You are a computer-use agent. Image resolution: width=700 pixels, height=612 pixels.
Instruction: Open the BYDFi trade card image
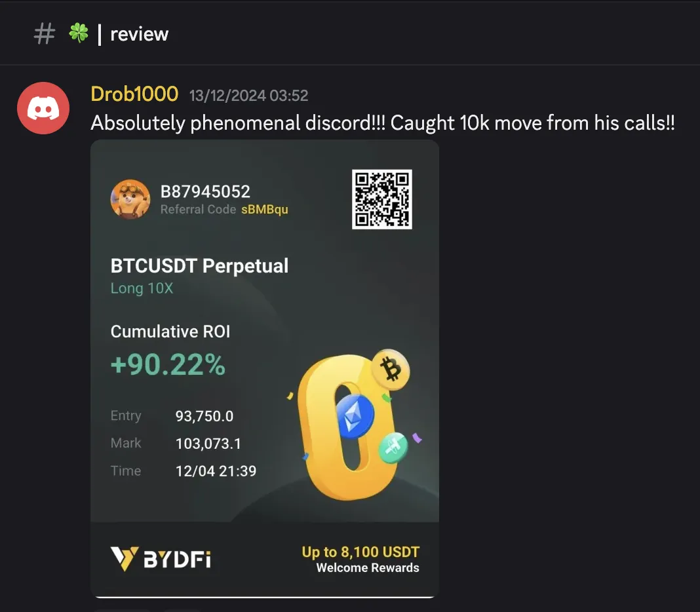[265, 369]
